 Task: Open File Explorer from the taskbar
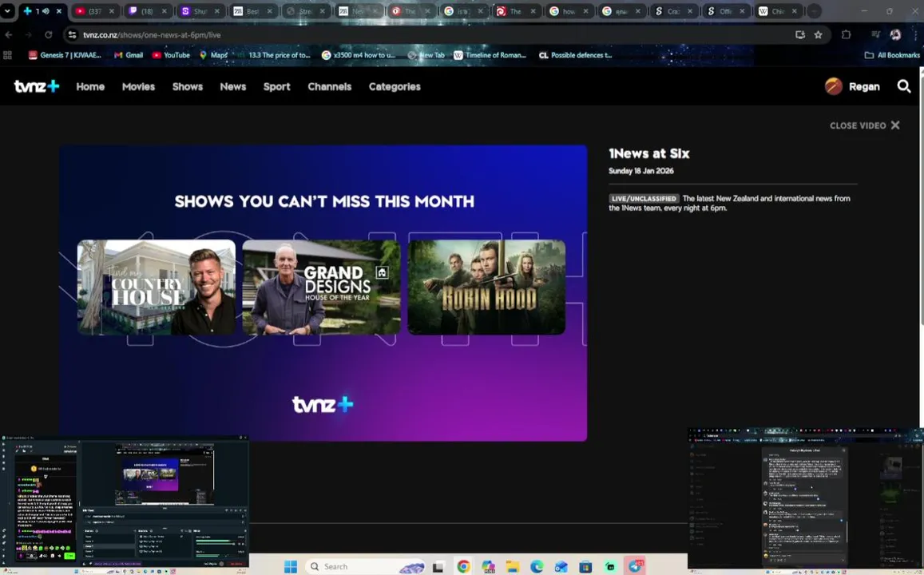click(512, 567)
